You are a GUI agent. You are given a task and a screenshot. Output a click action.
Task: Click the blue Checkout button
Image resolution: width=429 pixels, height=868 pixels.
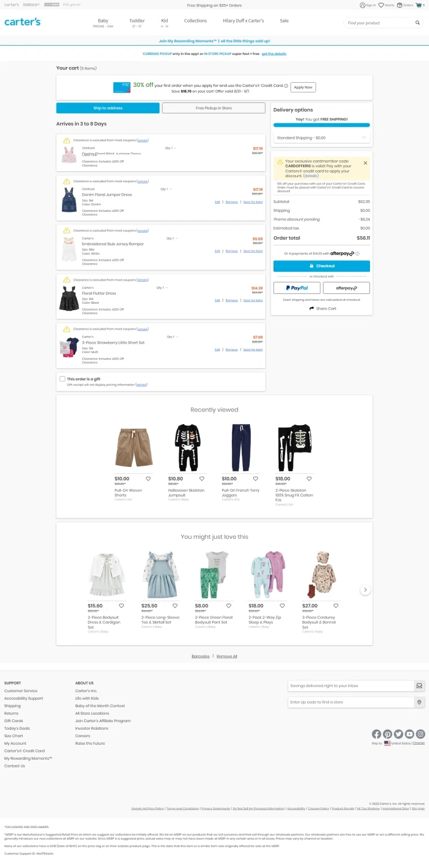[321, 266]
